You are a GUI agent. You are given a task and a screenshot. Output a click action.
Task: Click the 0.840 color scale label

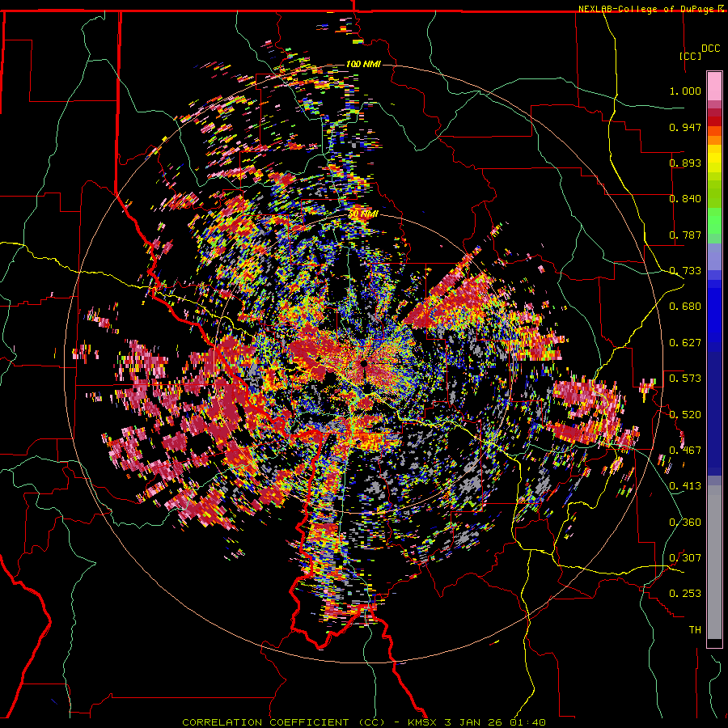click(x=685, y=199)
